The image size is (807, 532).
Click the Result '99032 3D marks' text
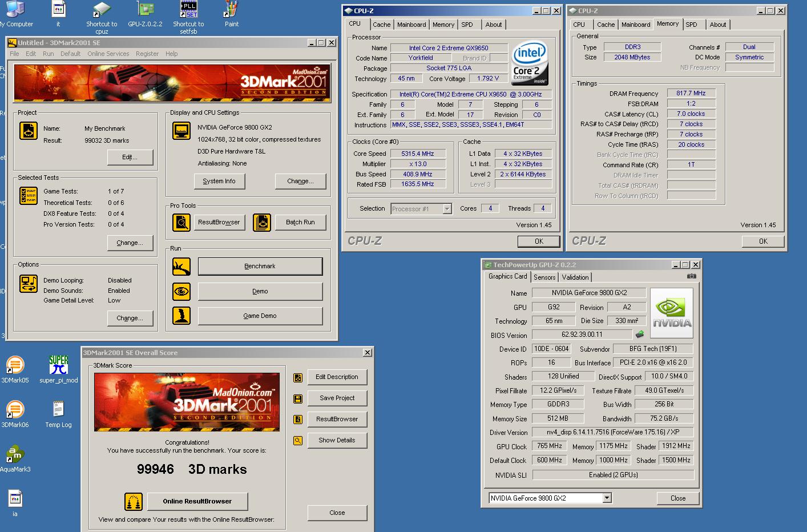point(107,140)
